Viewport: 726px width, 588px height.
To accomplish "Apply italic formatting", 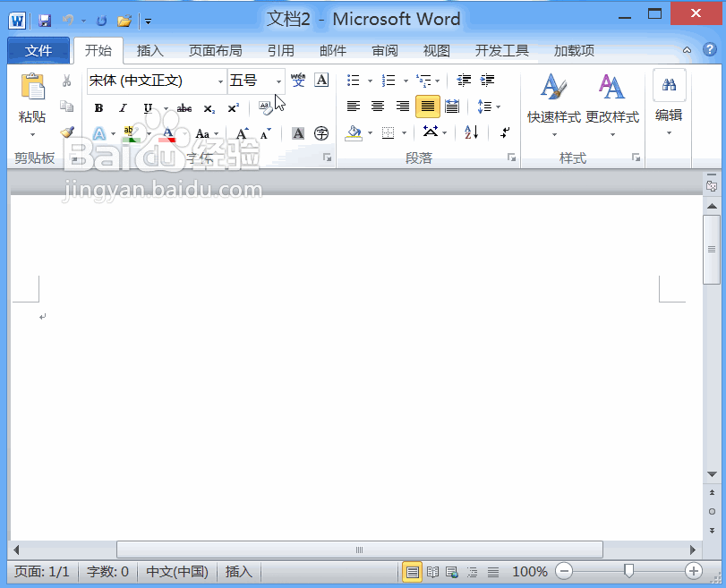I will tap(122, 107).
